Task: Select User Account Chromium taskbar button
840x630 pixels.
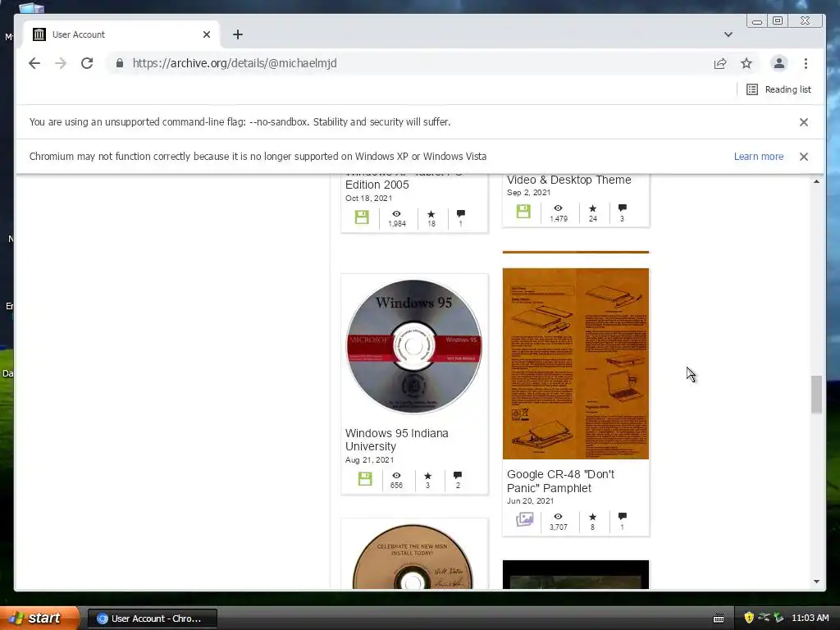Action: pyautogui.click(x=152, y=619)
